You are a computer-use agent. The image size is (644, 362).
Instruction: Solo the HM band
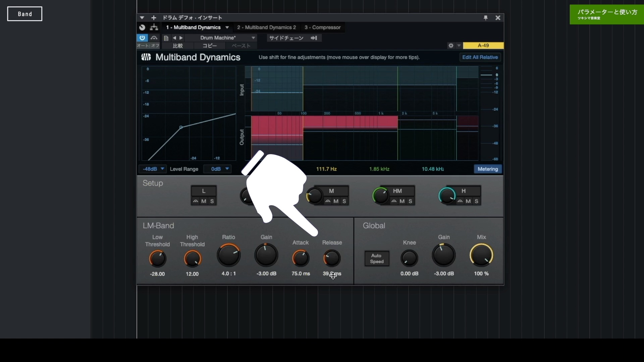410,201
